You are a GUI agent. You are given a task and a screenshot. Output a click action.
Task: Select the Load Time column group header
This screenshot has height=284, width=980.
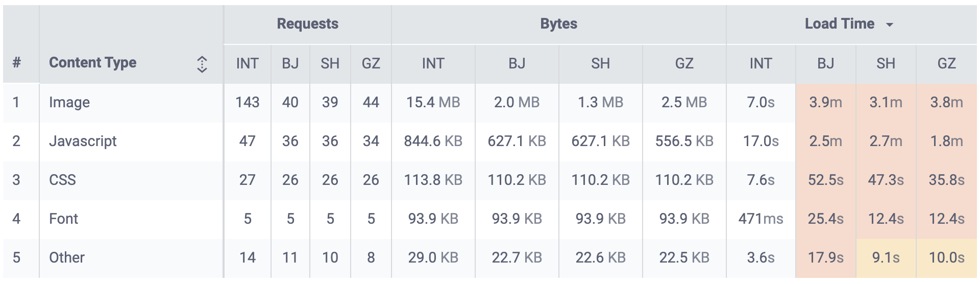point(851,24)
